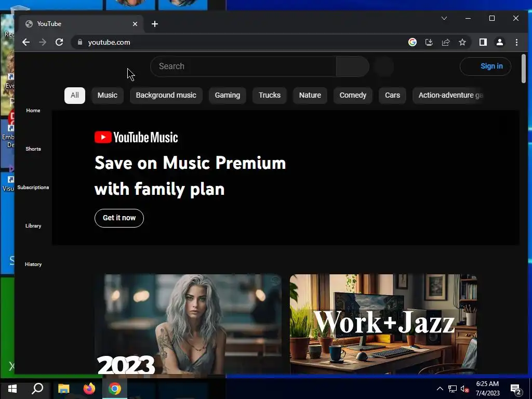Close the YouTube tab

point(135,24)
